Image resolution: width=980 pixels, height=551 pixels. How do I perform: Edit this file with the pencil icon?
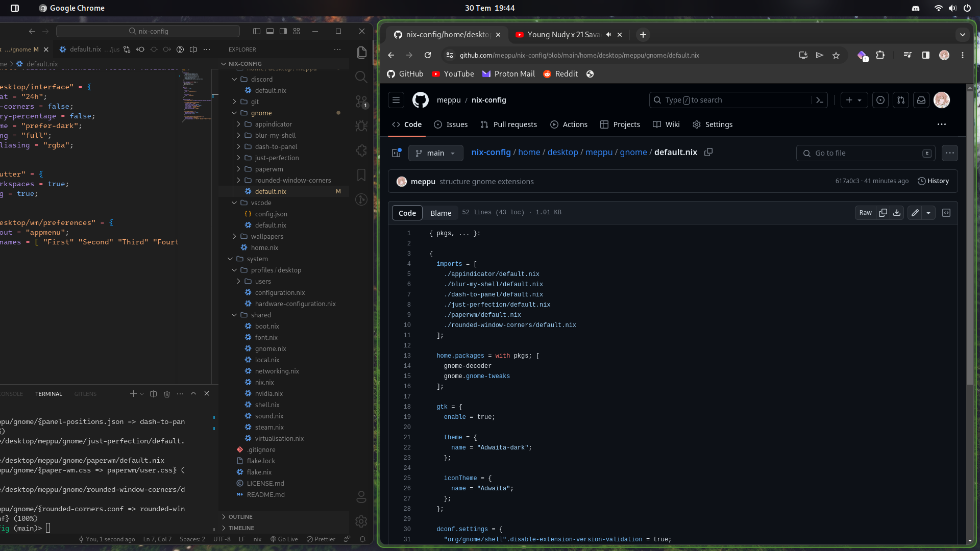[x=915, y=213]
